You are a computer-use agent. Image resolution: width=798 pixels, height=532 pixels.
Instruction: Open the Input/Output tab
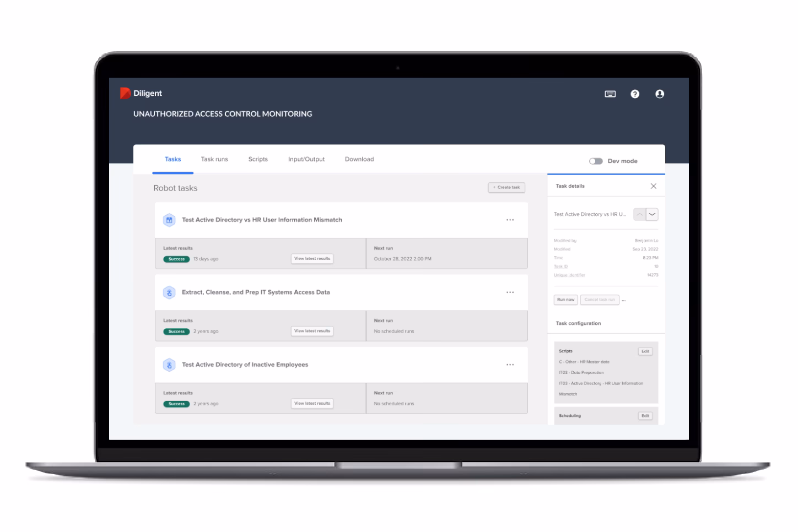(x=306, y=159)
